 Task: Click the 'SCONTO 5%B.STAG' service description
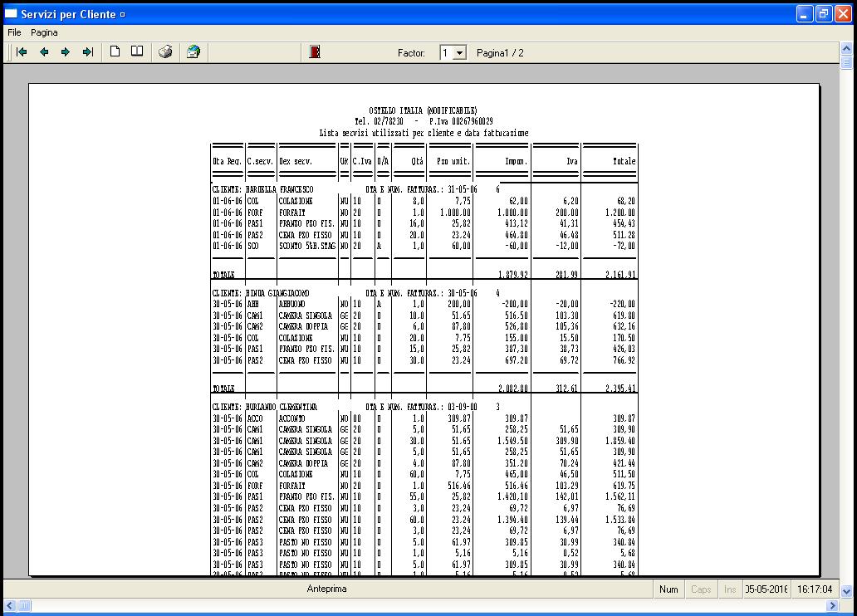(307, 246)
